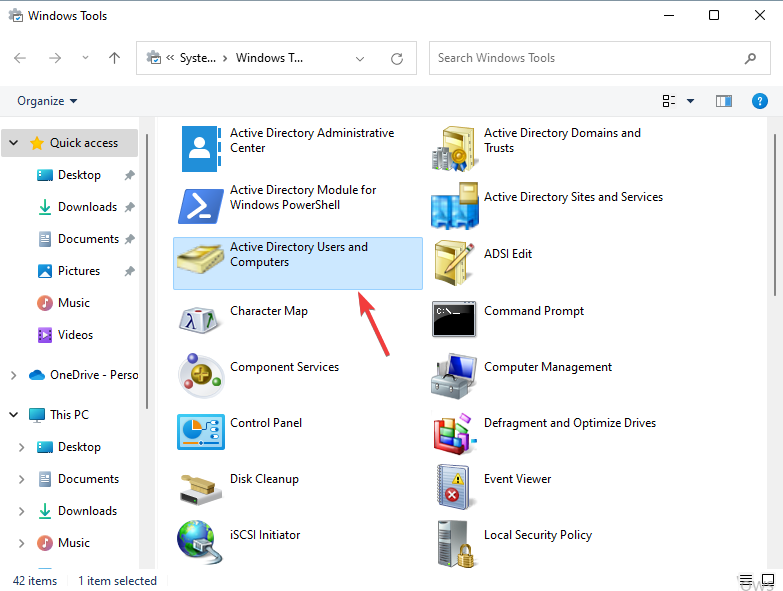Select Pictures in Quick access
Viewport: 783px width, 591px height.
[79, 271]
